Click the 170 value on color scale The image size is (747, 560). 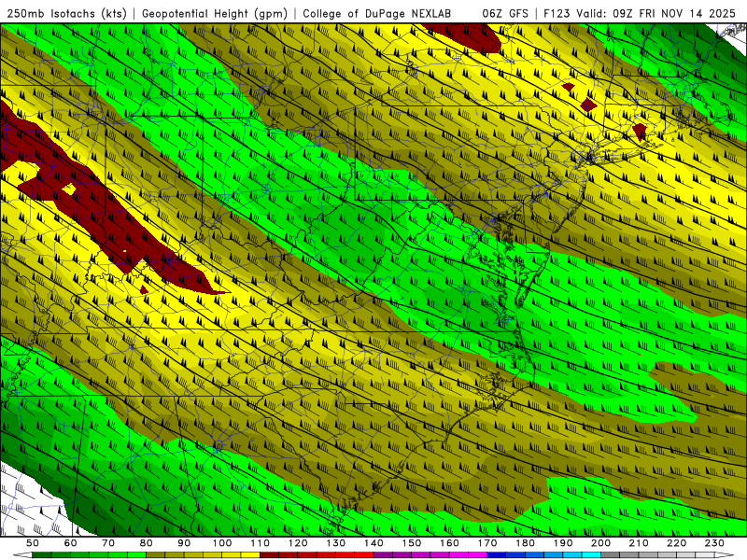click(x=487, y=543)
